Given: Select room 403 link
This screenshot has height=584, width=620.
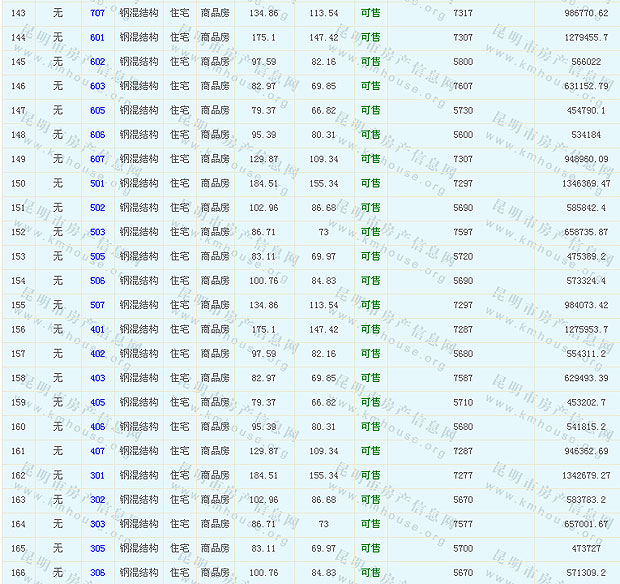Looking at the screenshot, I should click(97, 378).
